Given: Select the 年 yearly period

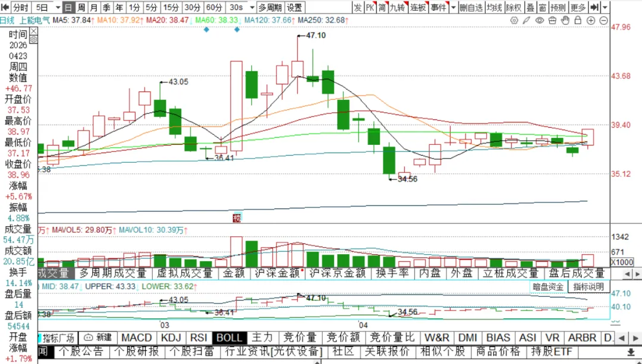Looking at the screenshot, I should pos(119,7).
